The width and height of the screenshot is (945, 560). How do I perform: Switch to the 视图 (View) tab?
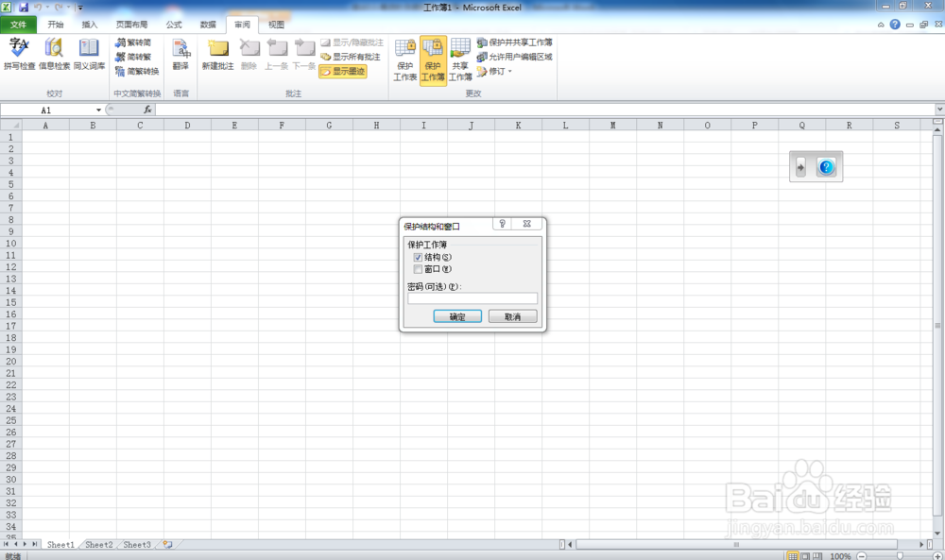coord(276,25)
